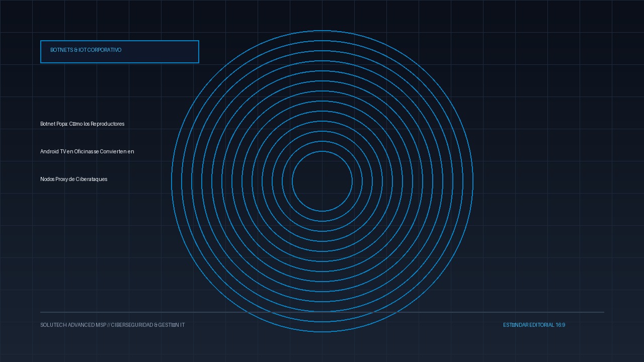The width and height of the screenshot is (644, 362).
Task: Click the SOLUTECH ADVANCED MSP footer text
Action: (73, 325)
